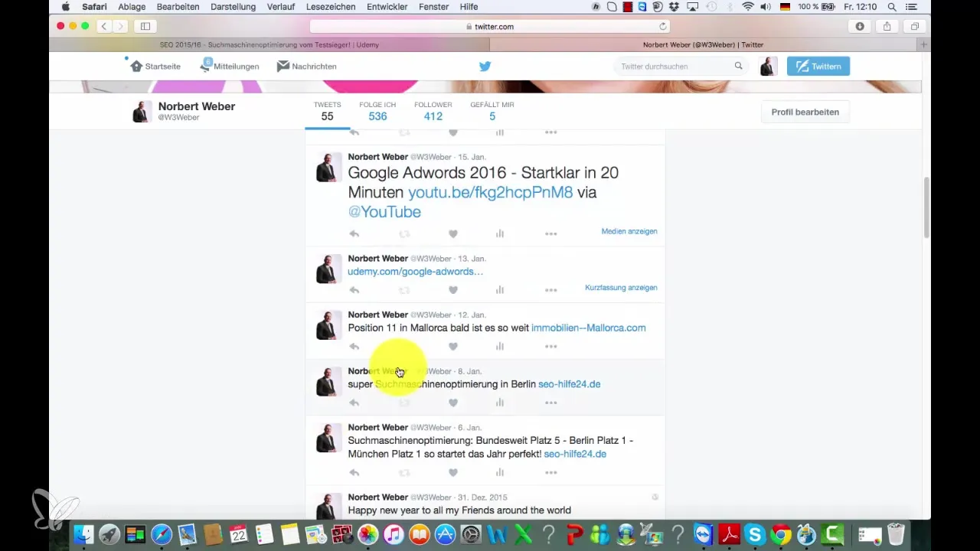Select the Follower 412 tab
The height and width of the screenshot is (551, 980).
433,112
